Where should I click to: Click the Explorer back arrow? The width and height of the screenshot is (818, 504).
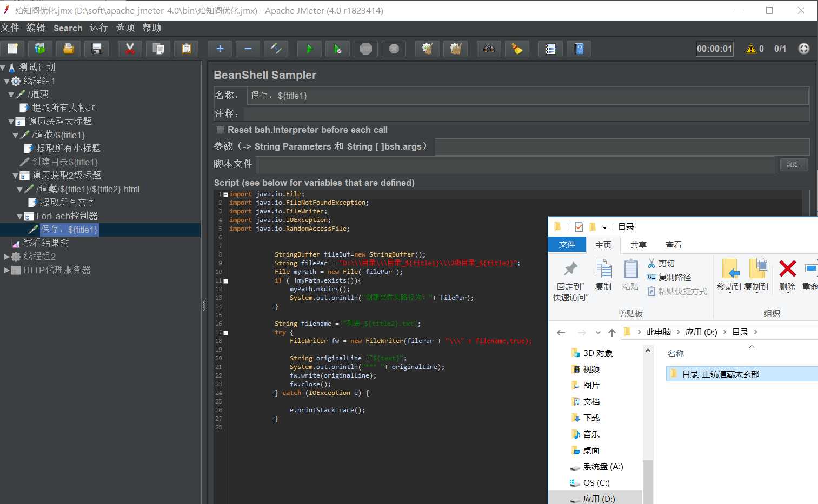[561, 332]
